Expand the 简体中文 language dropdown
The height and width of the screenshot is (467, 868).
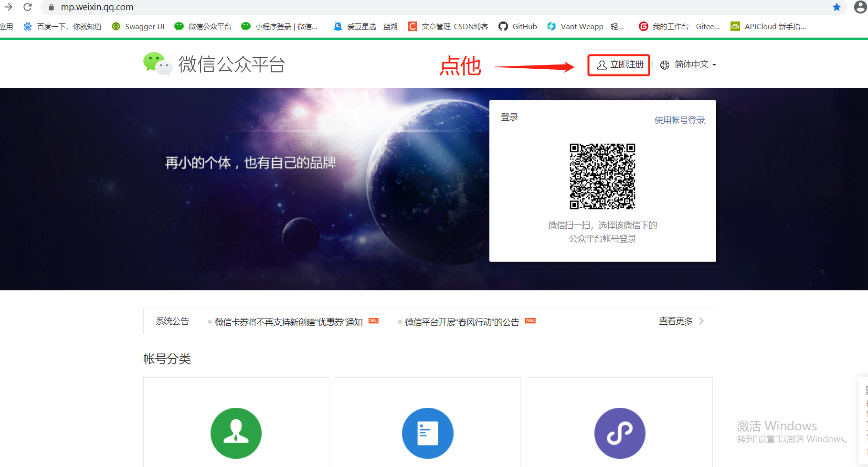click(x=695, y=64)
